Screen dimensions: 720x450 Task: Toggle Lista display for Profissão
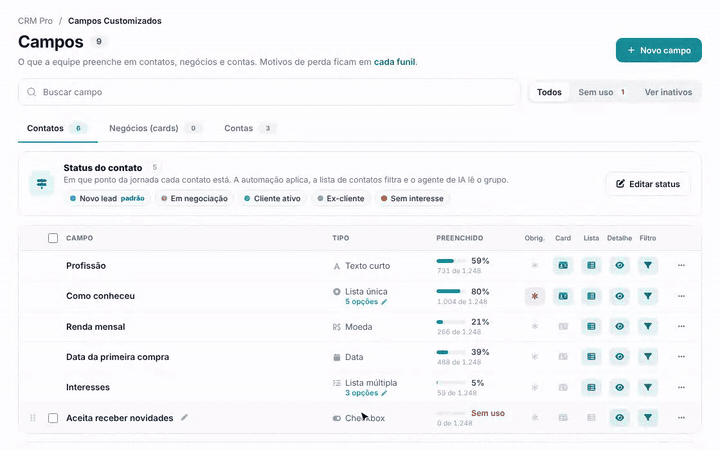click(591, 265)
